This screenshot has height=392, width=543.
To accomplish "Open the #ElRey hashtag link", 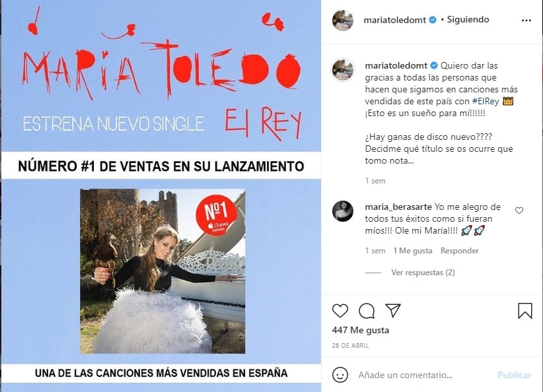I will tap(486, 101).
